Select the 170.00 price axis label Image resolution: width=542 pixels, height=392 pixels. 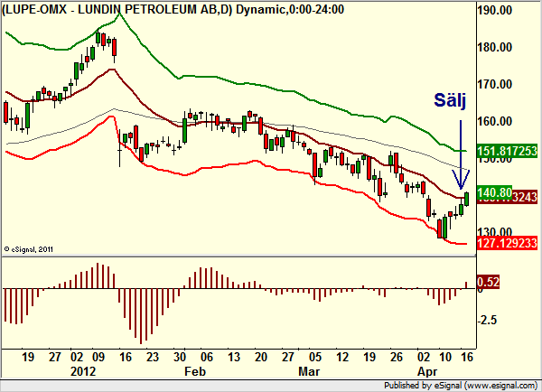pos(495,84)
